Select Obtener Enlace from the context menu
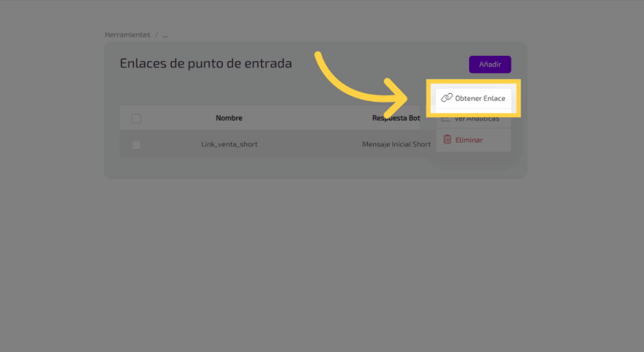Viewport: 644px width, 352px height. click(480, 99)
